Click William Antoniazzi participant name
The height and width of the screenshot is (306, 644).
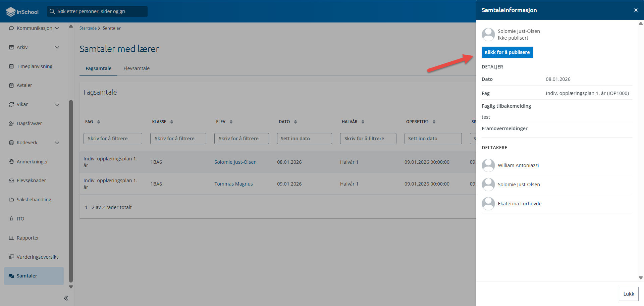518,165
